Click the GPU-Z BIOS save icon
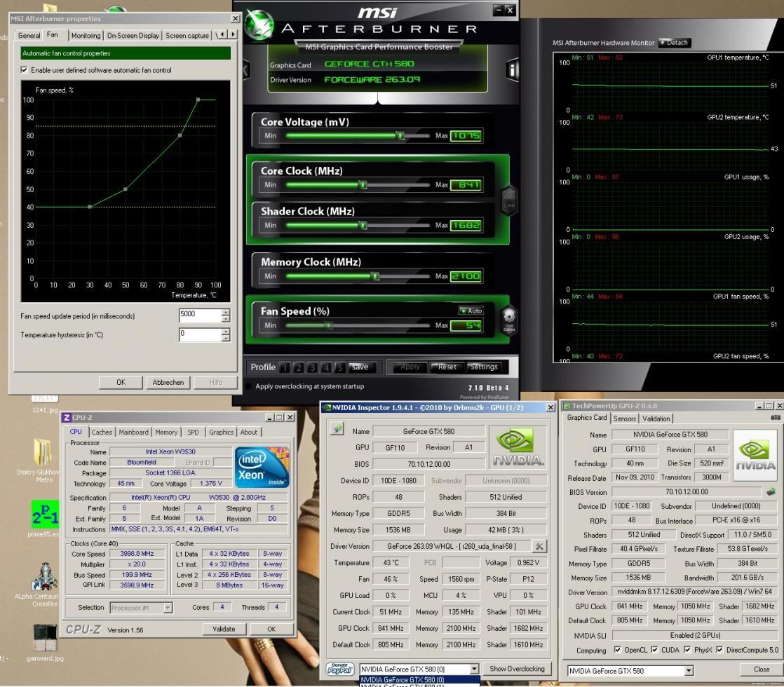 (771, 492)
